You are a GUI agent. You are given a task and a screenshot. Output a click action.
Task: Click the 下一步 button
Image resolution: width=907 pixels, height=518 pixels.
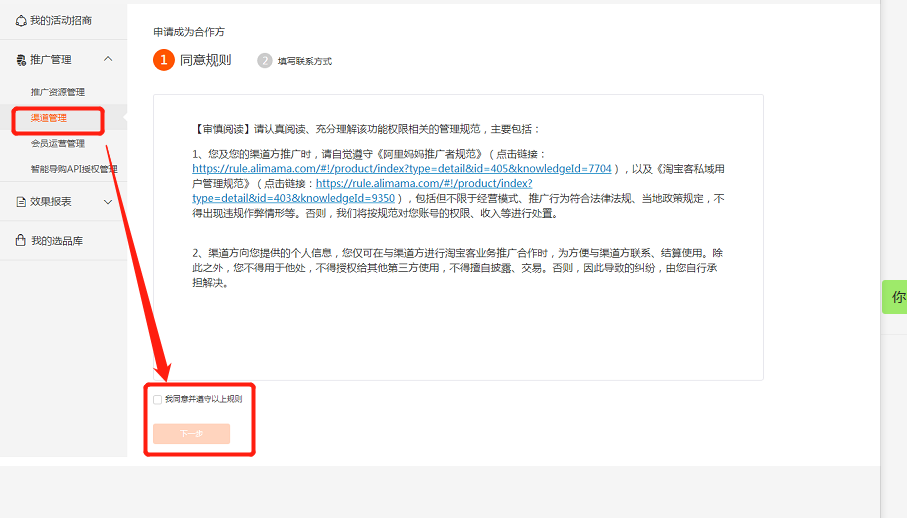(192, 434)
